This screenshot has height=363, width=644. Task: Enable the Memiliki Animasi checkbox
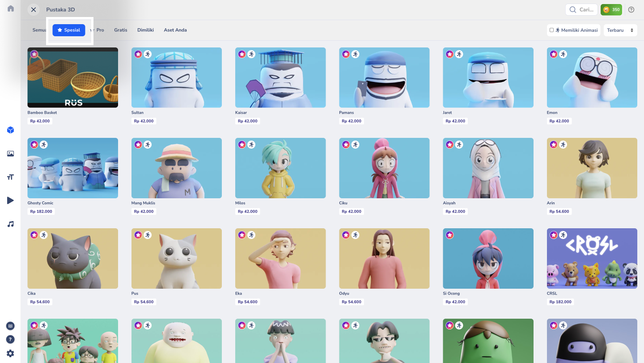point(551,30)
